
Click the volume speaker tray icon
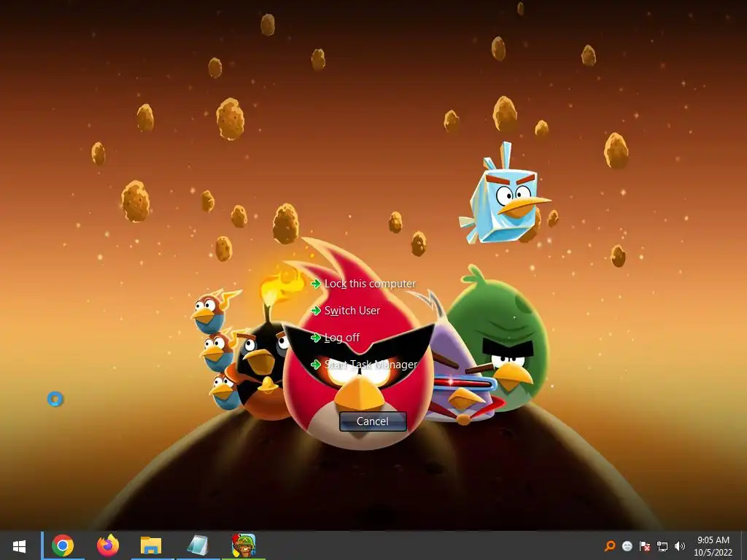coord(680,545)
